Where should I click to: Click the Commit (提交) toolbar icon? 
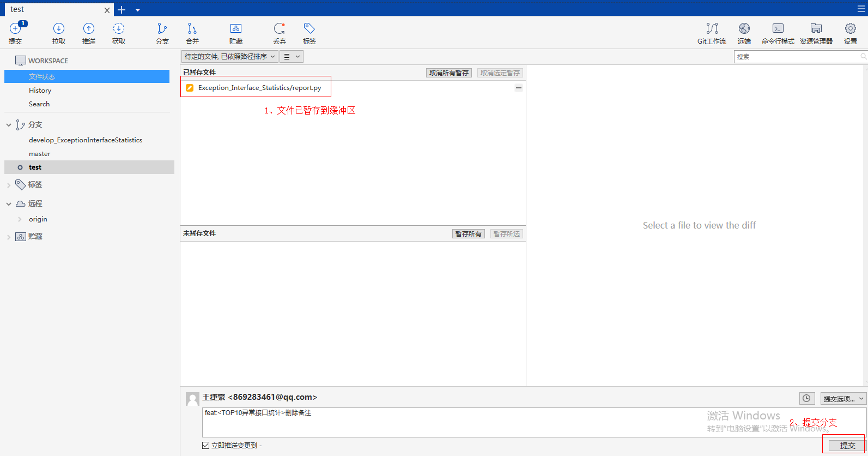pyautogui.click(x=15, y=33)
